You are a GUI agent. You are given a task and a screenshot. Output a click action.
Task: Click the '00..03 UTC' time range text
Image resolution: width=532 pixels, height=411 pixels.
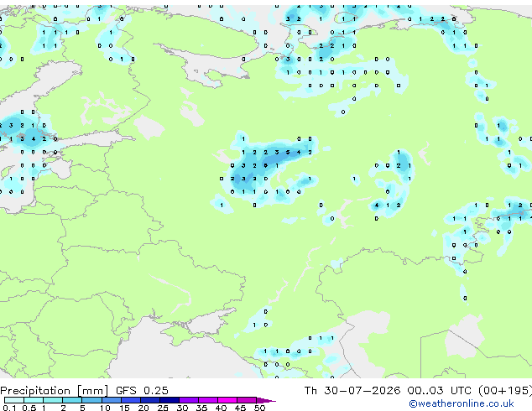[439, 391]
